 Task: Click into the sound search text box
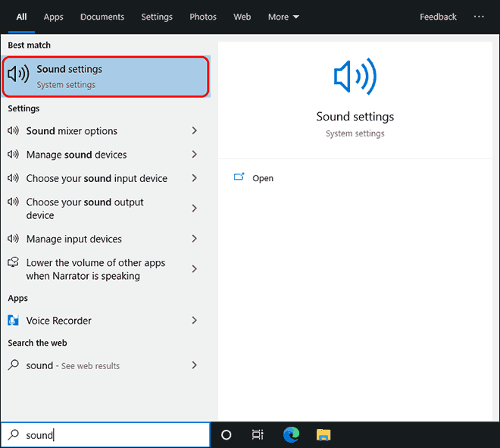pos(105,434)
